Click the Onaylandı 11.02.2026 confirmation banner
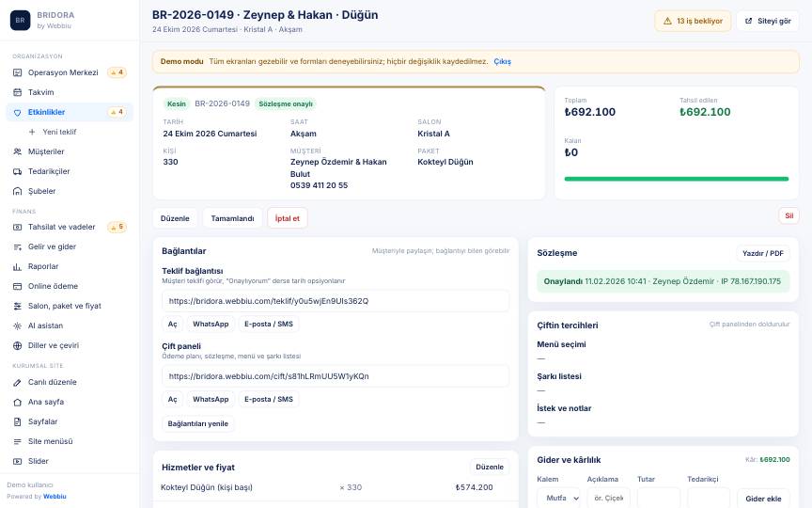 click(x=663, y=281)
